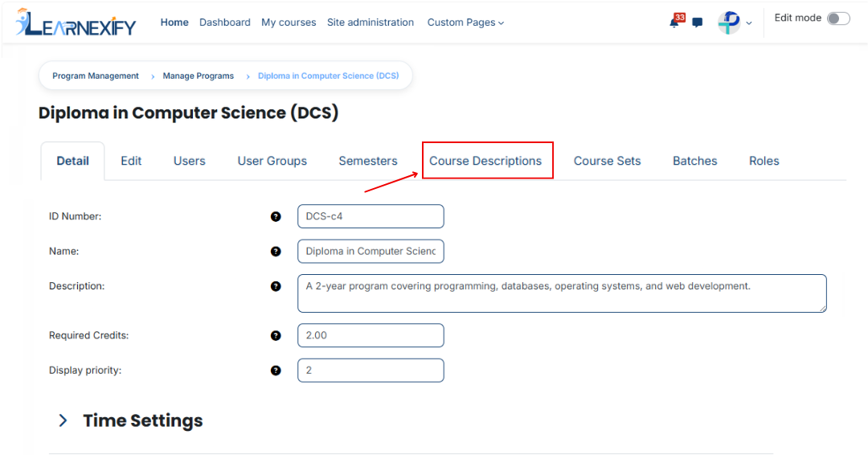Screen dimensions: 868x455
Task: Click the Name input field
Action: tap(371, 252)
